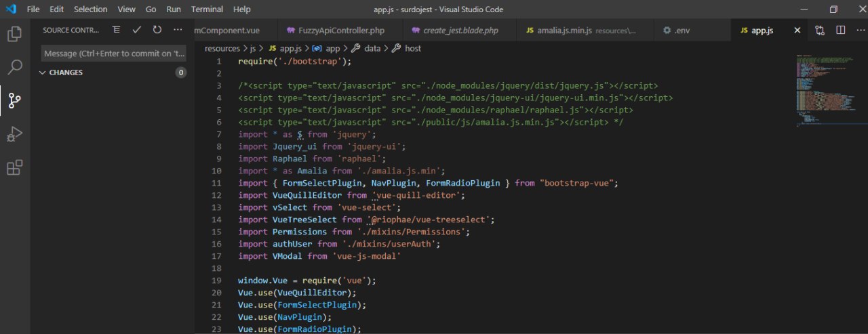Open editor more actions ellipsis menu
The height and width of the screenshot is (334, 868).
pyautogui.click(x=859, y=30)
